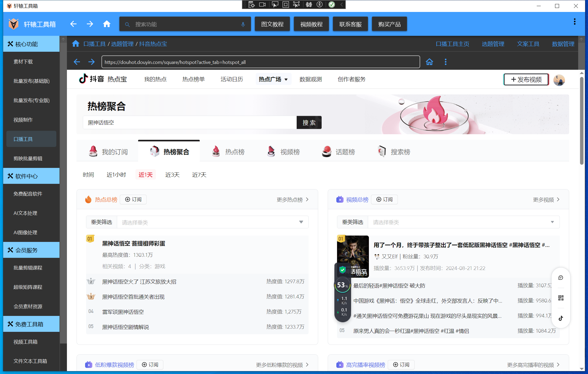Subscribe to 高完播率视频榜 via 订阅
Screen dimensions: 588x374
coord(401,365)
